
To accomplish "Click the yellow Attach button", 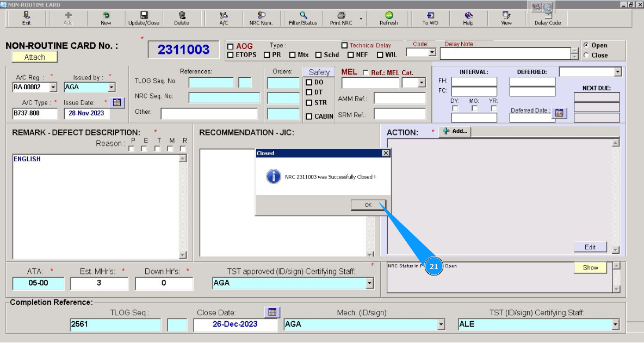I will click(x=34, y=57).
